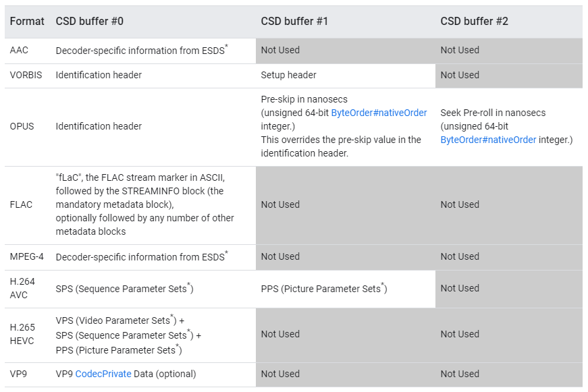Select the H.264 AVC format cell

22,288
